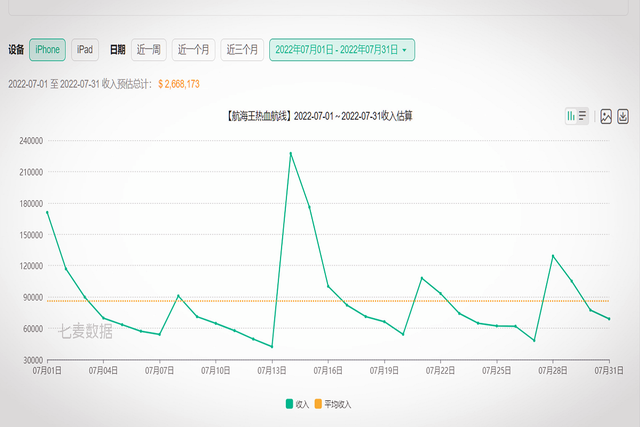Choose the 近一周 date filter

(149, 49)
